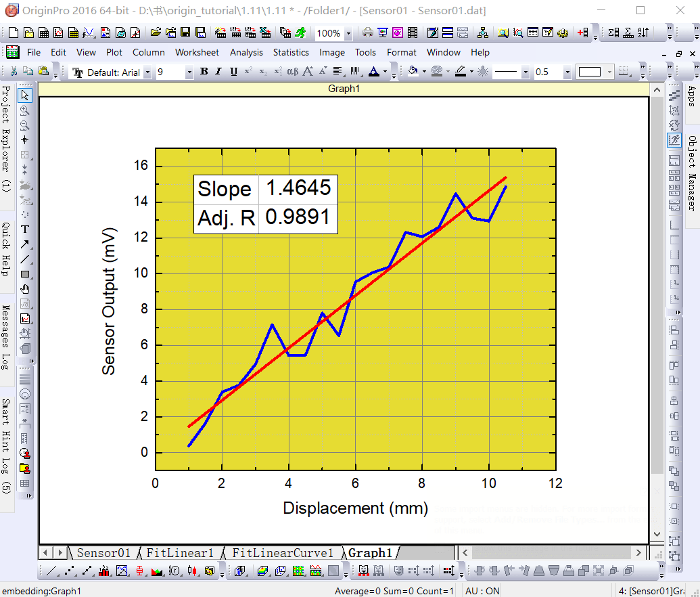Click the Line plot icon in bottom toolbar
This screenshot has height=597, width=700.
point(52,571)
